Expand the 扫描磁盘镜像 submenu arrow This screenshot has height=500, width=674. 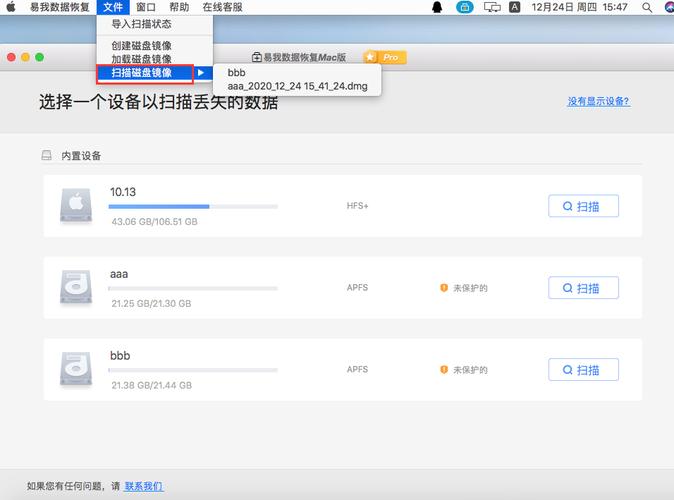[201, 73]
